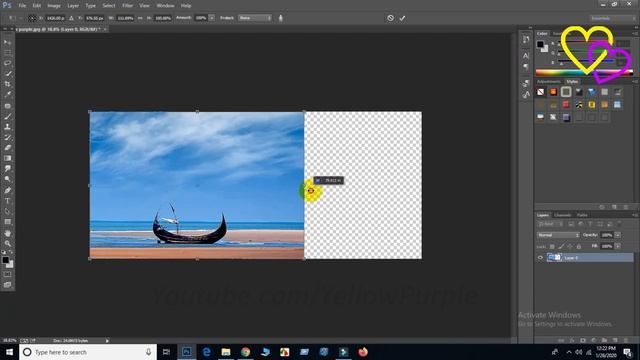Screen dimensions: 640x360
Task: Open the History panel icon in the dock
Action: [526, 40]
